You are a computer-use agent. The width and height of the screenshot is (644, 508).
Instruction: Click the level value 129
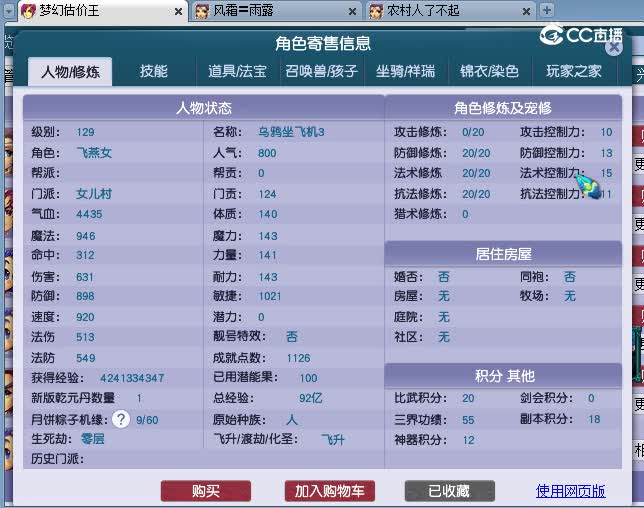tap(85, 132)
